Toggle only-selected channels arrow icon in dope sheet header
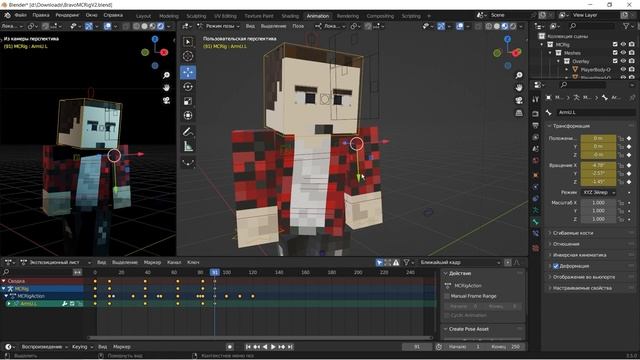 click(379, 262)
